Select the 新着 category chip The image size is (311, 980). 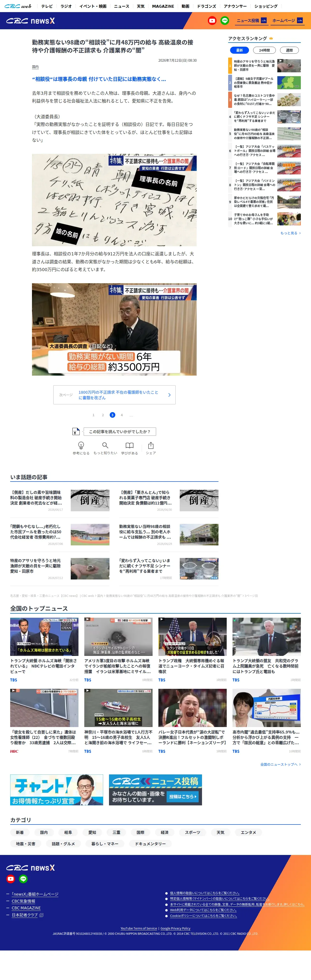click(x=20, y=832)
